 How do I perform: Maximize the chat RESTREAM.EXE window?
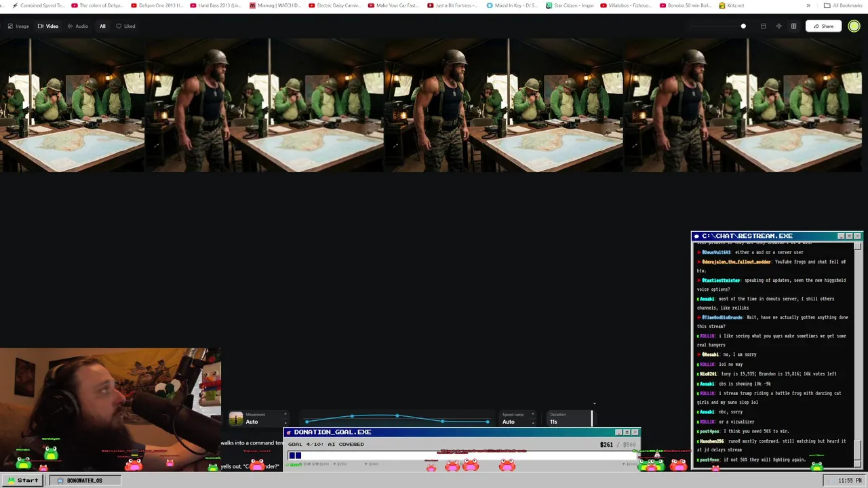click(849, 236)
